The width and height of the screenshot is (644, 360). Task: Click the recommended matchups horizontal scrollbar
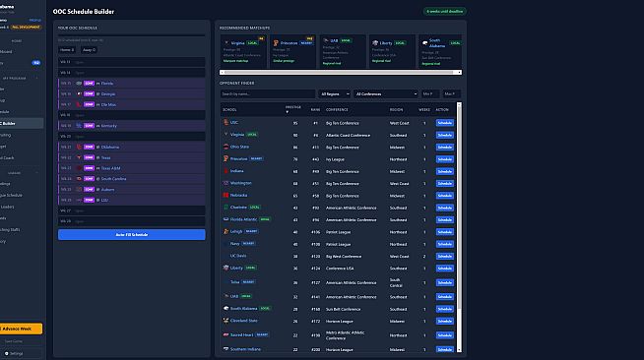pos(341,72)
